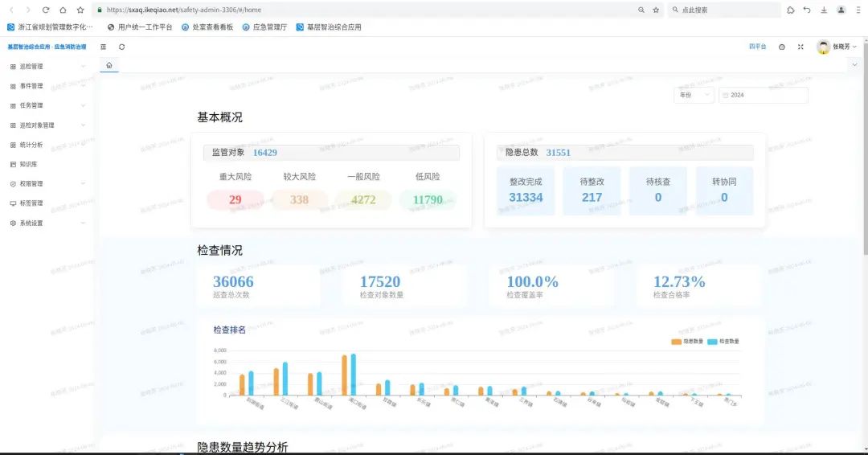Open the 张晓芳 user account dropdown
Viewport: 868px width, 455px height.
(837, 47)
